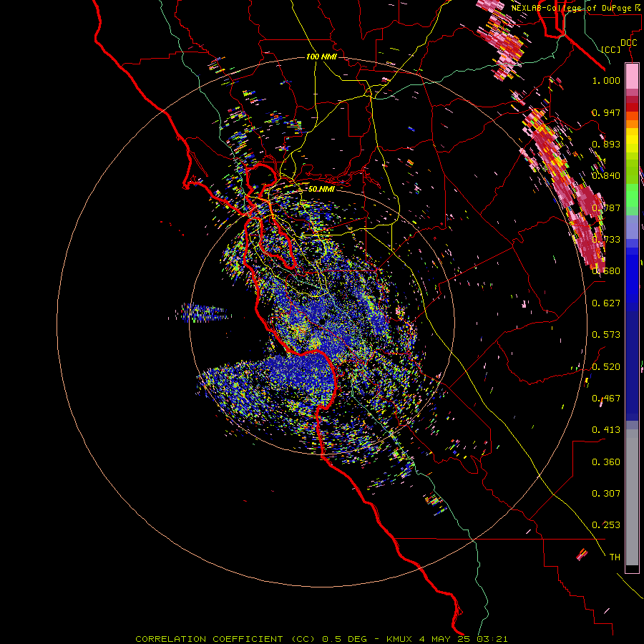Viewport: 644px width, 644px height.
Task: Select the 0.893 legend value
Action: tap(606, 144)
